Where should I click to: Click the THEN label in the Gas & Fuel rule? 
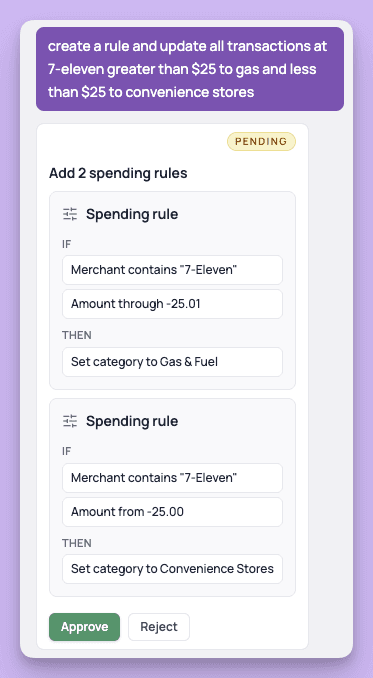click(77, 335)
